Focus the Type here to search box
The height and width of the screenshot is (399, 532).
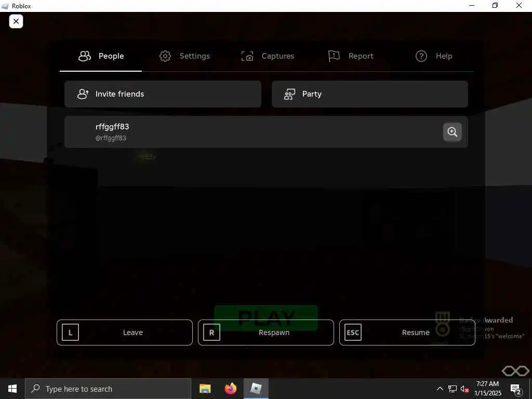pyautogui.click(x=108, y=389)
